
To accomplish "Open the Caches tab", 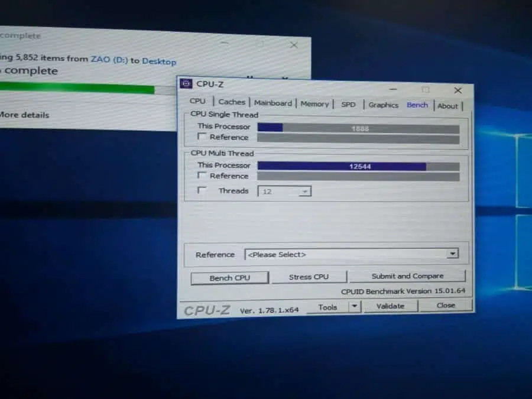I will pyautogui.click(x=232, y=102).
